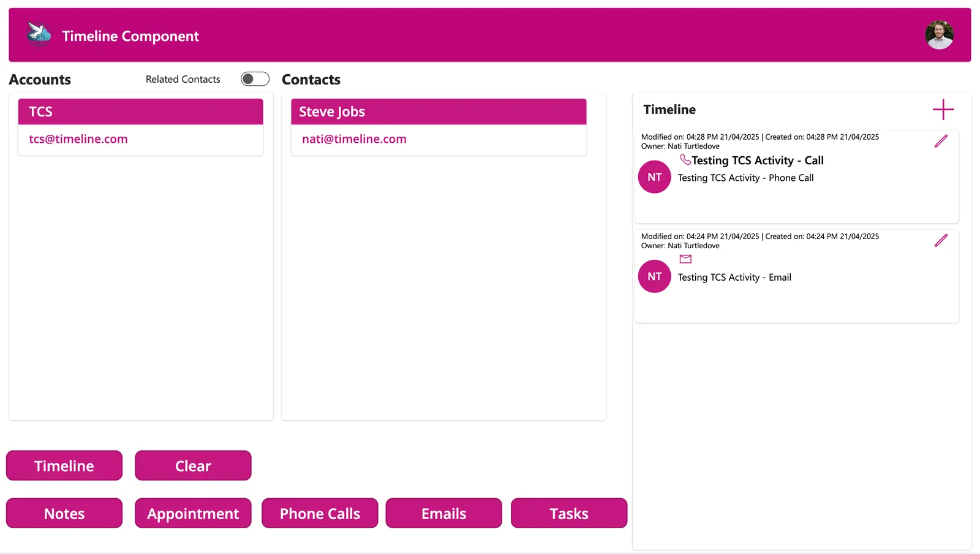980x554 pixels.
Task: Click the Clear button
Action: [193, 466]
